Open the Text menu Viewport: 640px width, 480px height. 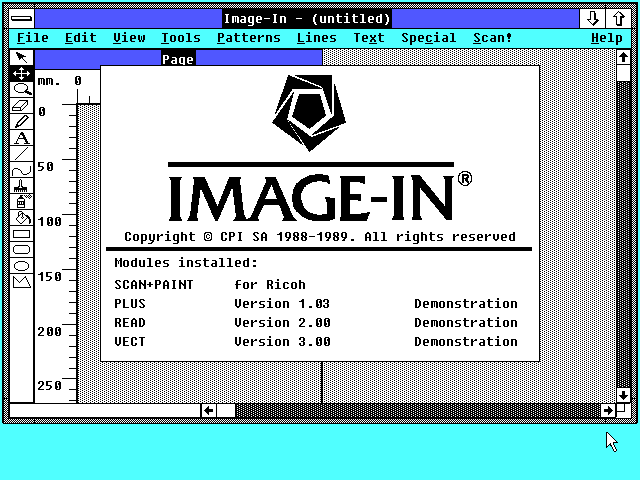pyautogui.click(x=369, y=38)
